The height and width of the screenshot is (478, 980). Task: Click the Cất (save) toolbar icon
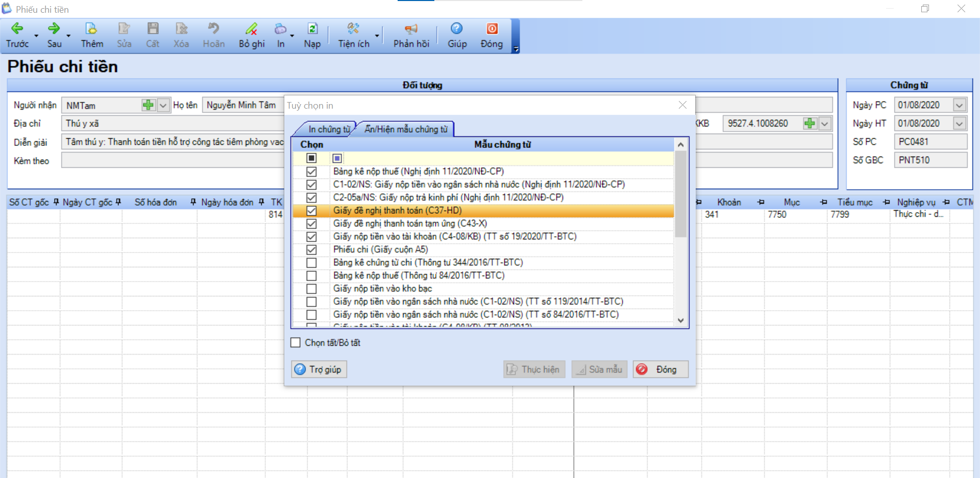tap(153, 29)
